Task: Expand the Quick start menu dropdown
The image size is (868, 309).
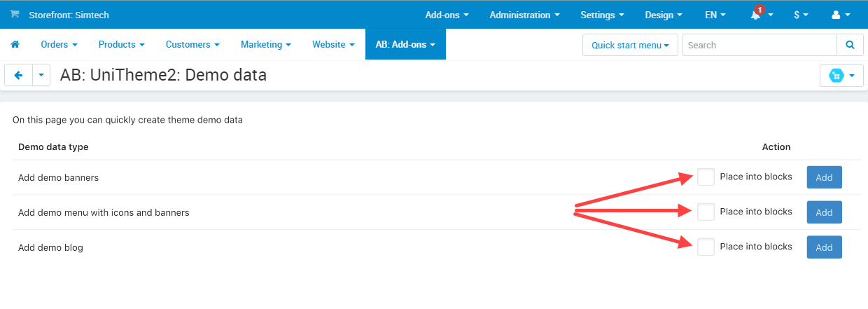Action: (630, 45)
